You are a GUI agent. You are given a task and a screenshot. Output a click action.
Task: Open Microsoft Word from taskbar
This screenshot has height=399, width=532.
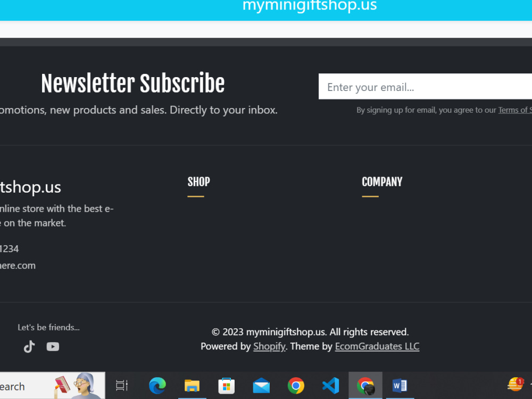pyautogui.click(x=400, y=385)
